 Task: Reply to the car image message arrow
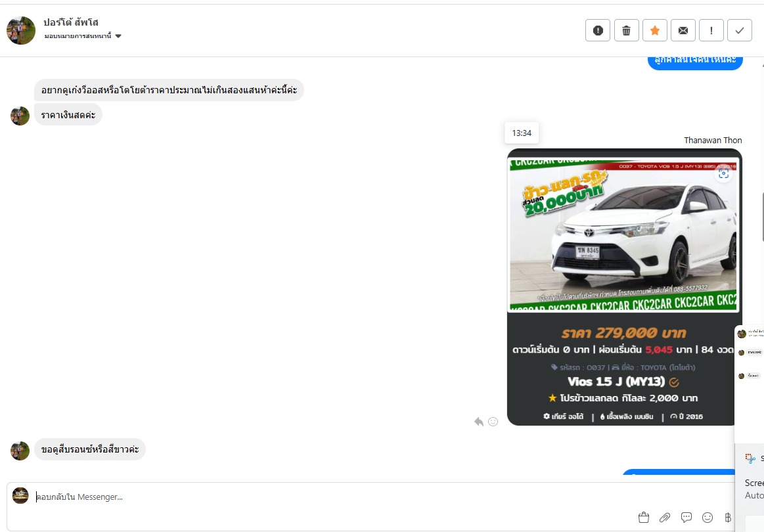pos(479,422)
